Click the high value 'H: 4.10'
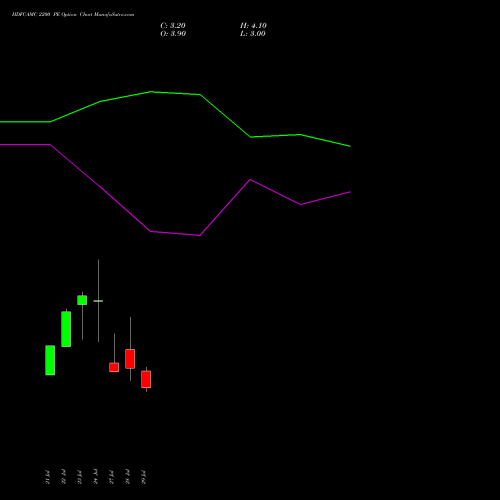 [x=253, y=26]
